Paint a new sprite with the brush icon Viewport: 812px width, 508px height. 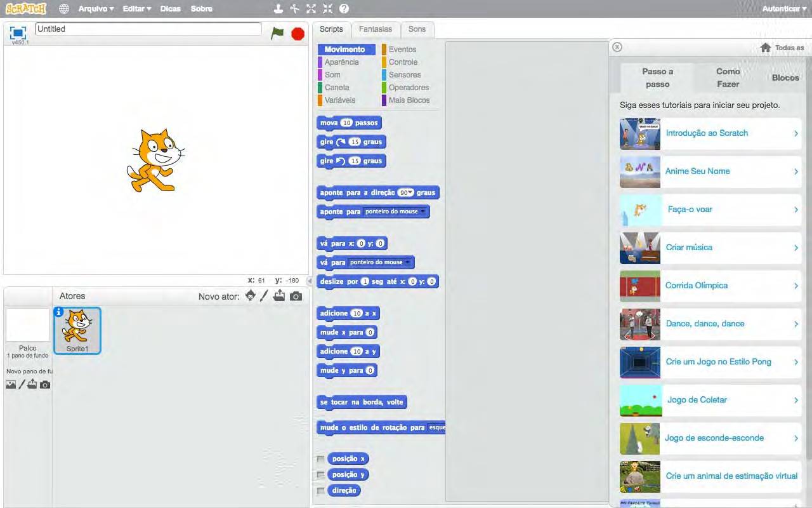click(265, 296)
